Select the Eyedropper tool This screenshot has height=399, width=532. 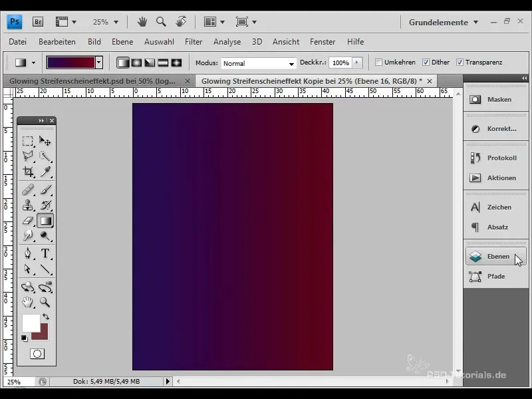click(x=45, y=172)
